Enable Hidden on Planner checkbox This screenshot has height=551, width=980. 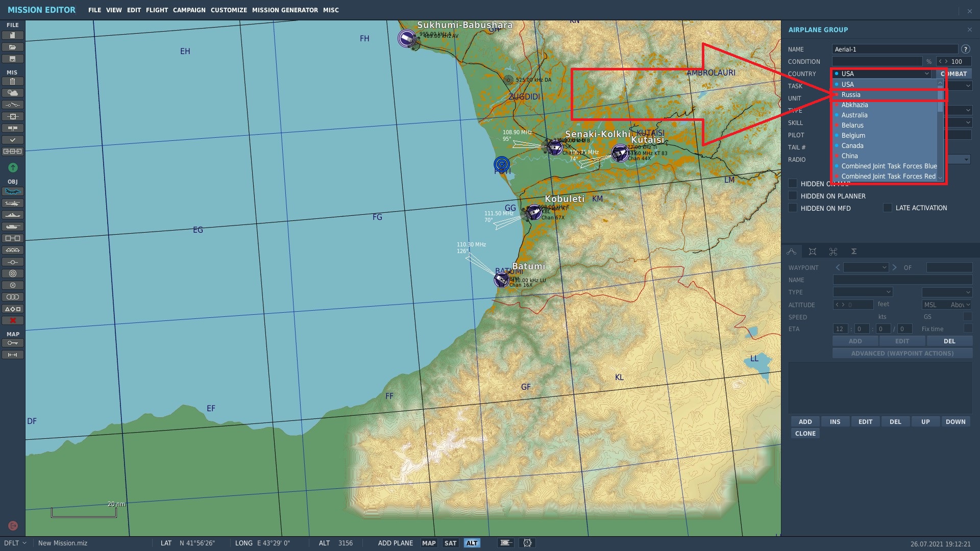793,196
